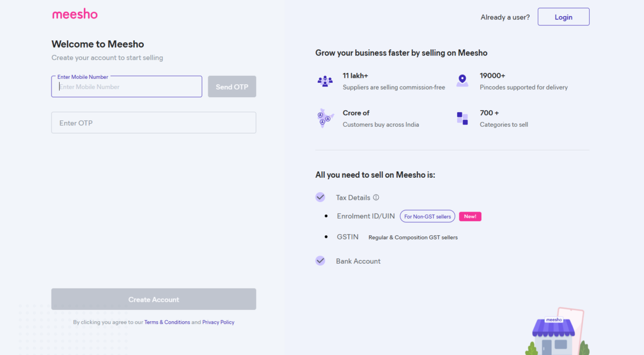Click 'Pincodes supported for delivery' text

(524, 87)
